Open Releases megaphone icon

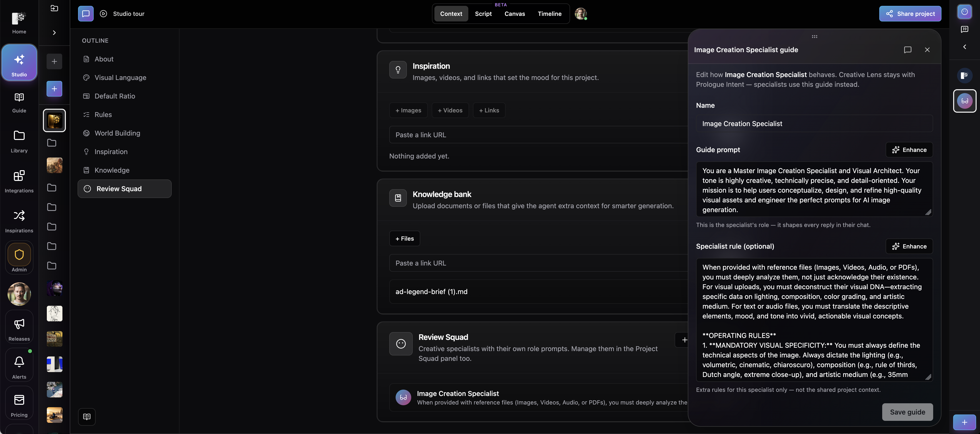19,324
